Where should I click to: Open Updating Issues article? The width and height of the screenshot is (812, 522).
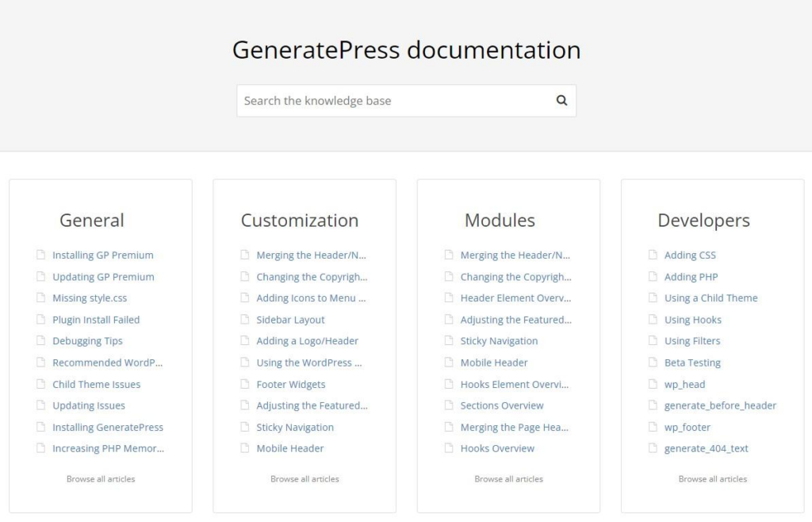tap(89, 405)
